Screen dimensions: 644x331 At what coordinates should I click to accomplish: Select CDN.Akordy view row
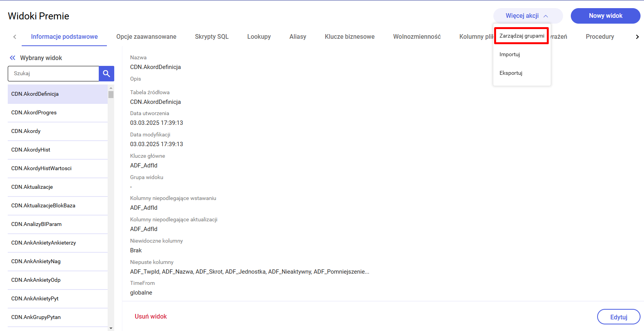(58, 131)
